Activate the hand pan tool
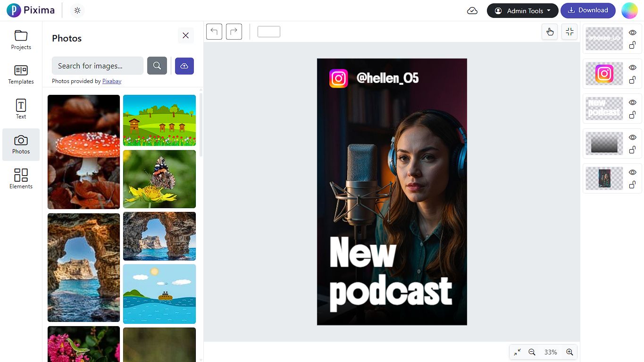644x362 pixels. pyautogui.click(x=550, y=32)
